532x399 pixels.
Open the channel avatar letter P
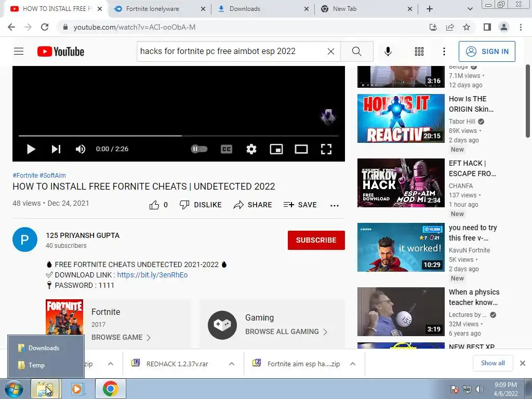(25, 240)
